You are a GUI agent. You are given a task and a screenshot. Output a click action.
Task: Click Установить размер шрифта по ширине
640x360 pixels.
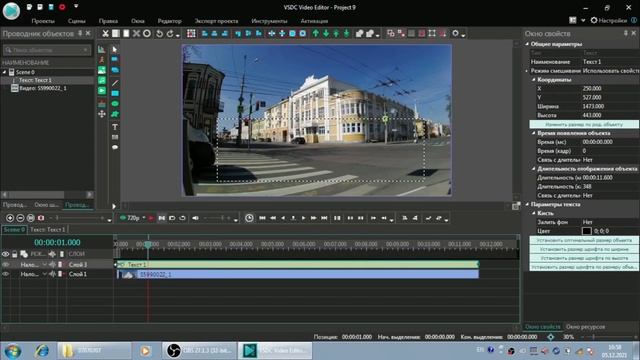pos(584,249)
